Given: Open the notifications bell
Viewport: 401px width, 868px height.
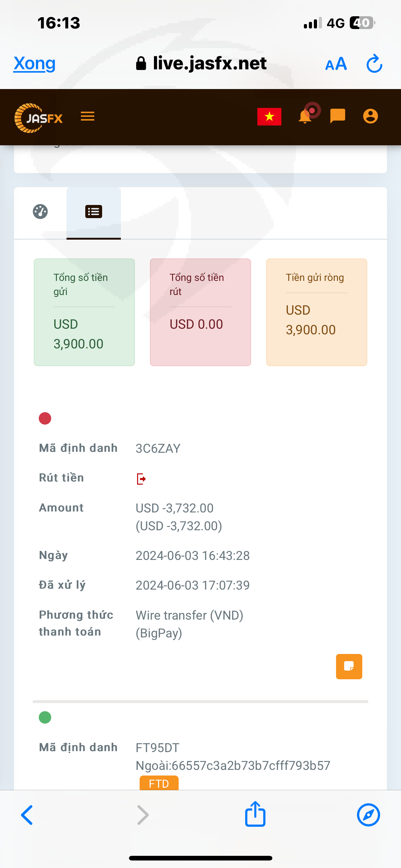Looking at the screenshot, I should [x=305, y=117].
